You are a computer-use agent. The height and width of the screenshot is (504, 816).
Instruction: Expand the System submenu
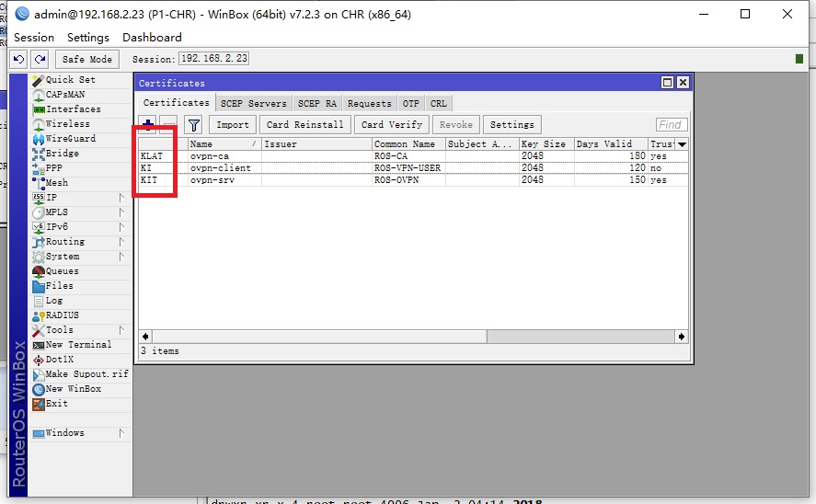coord(63,257)
